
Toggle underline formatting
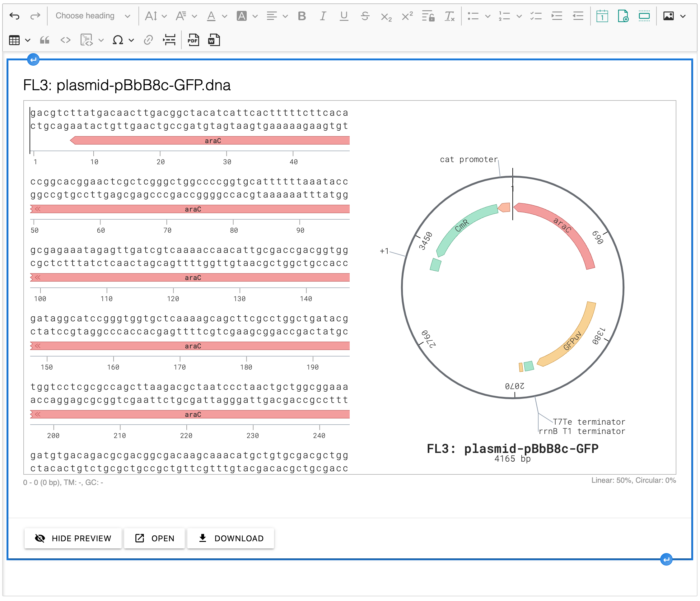pyautogui.click(x=344, y=16)
